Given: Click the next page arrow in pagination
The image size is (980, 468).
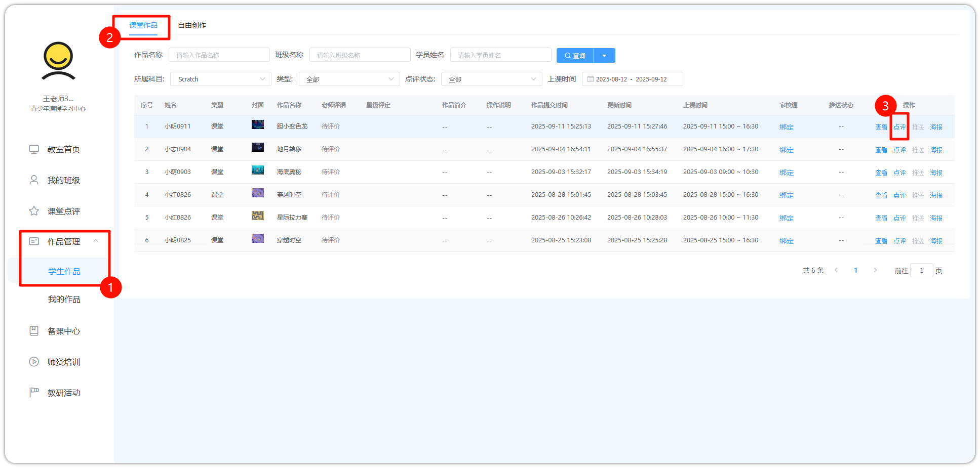Looking at the screenshot, I should [875, 270].
